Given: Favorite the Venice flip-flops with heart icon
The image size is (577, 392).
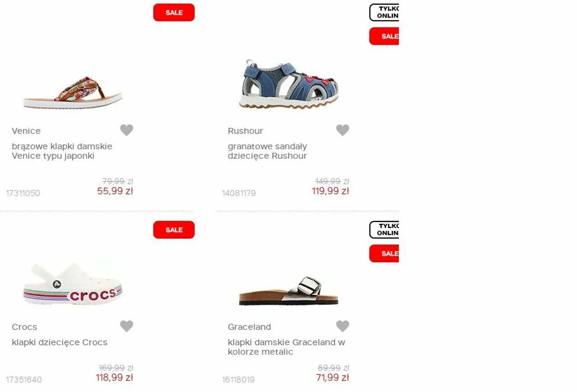Looking at the screenshot, I should coord(126,130).
